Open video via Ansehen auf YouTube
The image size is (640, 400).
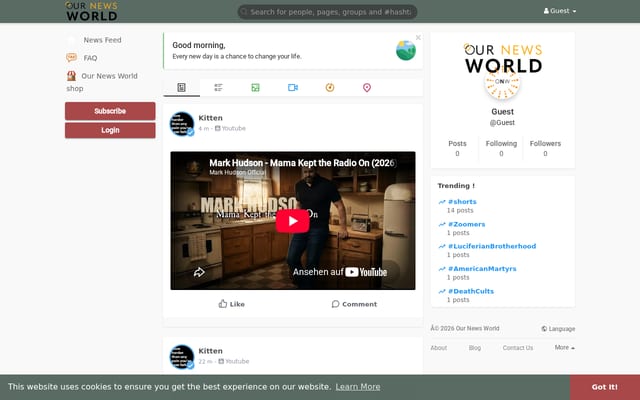click(340, 272)
